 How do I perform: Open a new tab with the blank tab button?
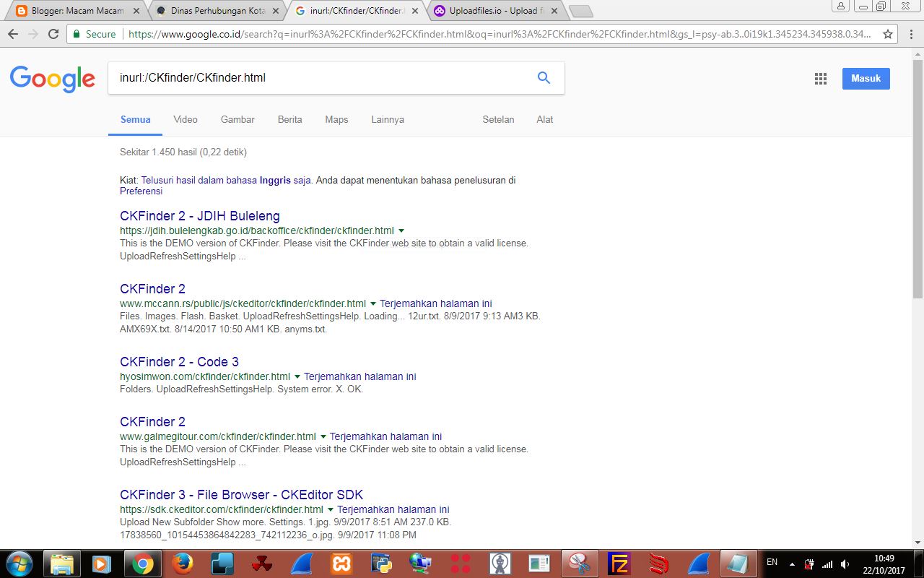[580, 11]
